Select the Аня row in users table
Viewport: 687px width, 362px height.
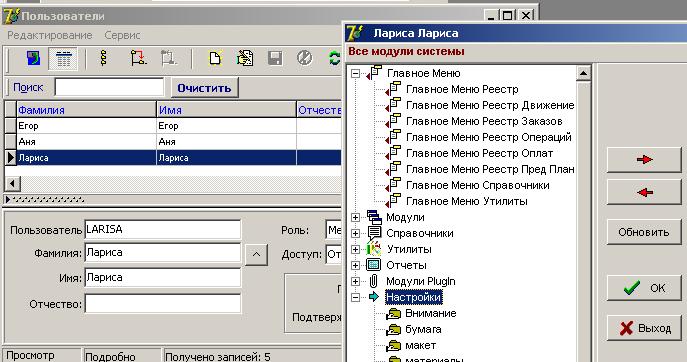point(173,142)
